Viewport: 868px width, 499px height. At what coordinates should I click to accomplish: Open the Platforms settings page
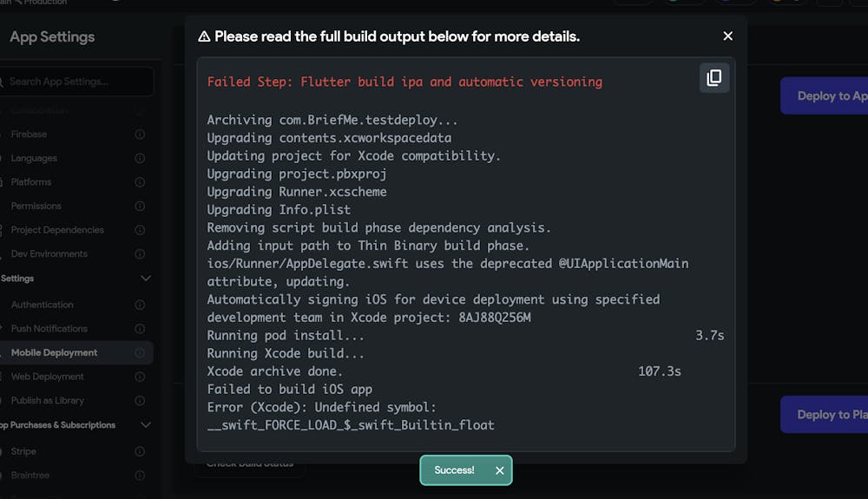click(x=31, y=182)
